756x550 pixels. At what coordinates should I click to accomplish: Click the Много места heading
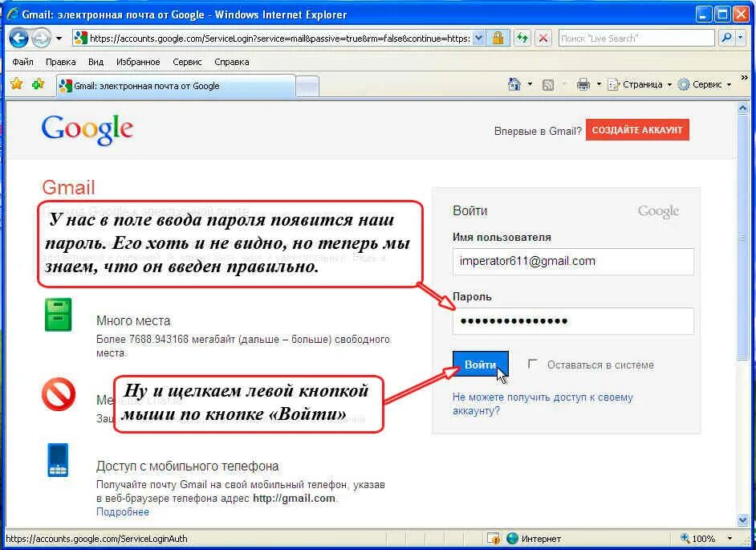click(x=133, y=321)
